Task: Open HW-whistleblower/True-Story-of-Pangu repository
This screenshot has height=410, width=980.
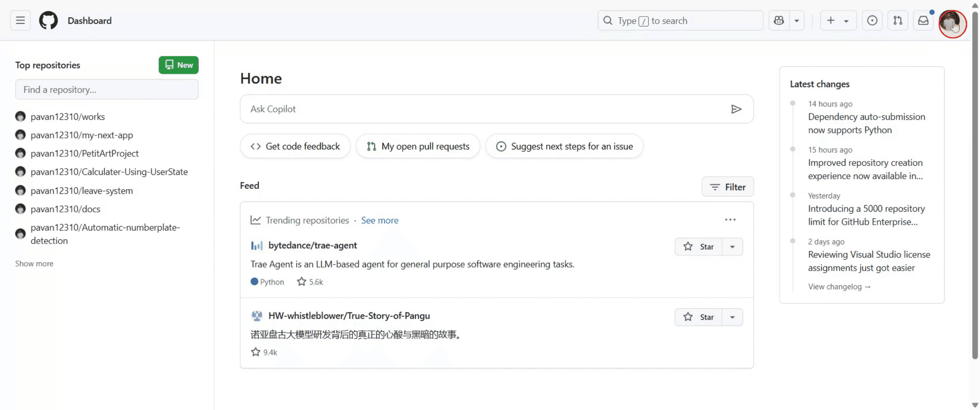Action: click(349, 316)
